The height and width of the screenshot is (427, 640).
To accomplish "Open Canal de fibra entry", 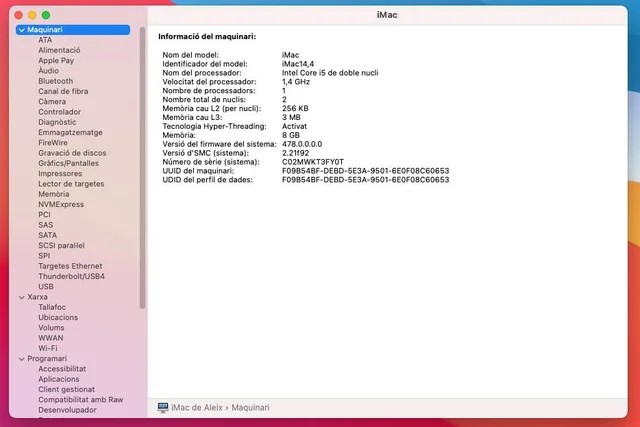I will (63, 91).
